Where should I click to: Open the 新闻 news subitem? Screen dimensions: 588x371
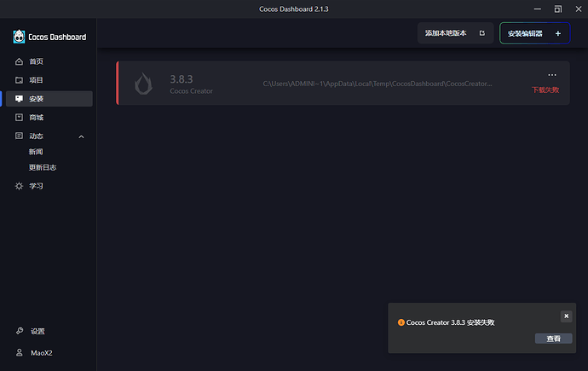coord(36,152)
